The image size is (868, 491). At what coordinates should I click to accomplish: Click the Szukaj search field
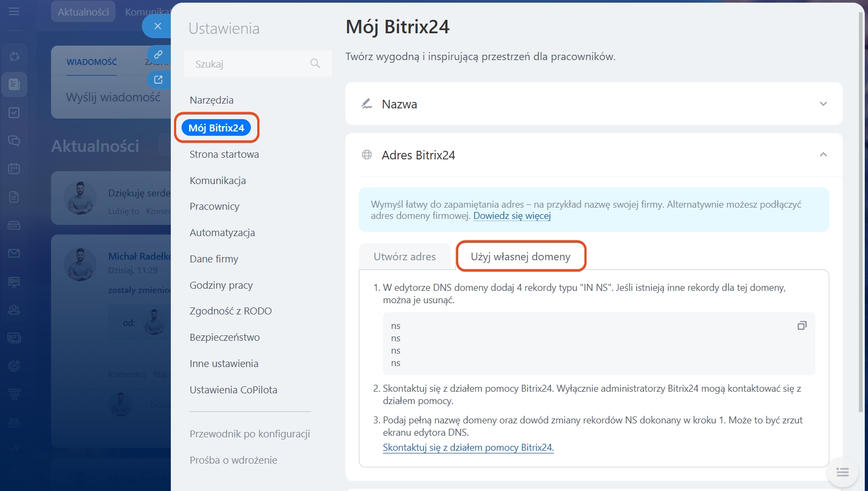click(x=250, y=64)
